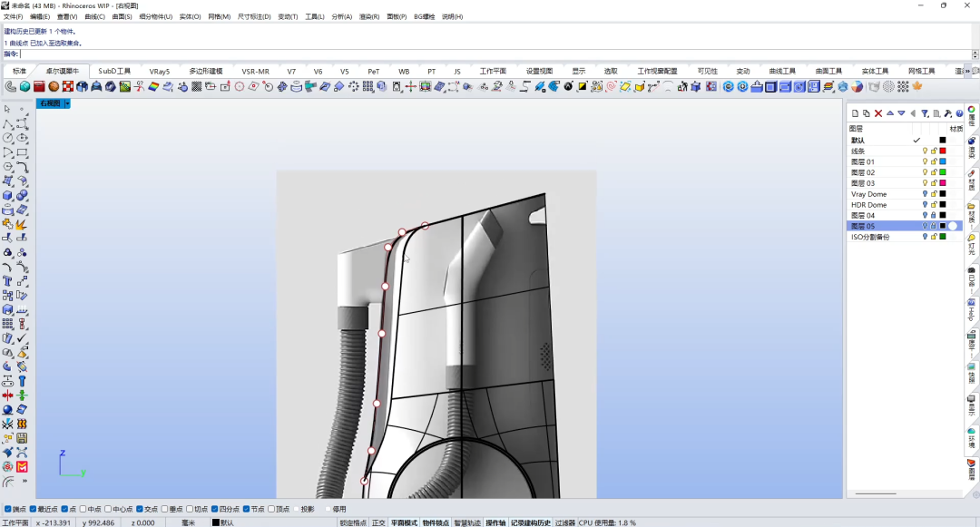The height and width of the screenshot is (527, 980).
Task: Open layer tools hammer icon
Action: 948,113
